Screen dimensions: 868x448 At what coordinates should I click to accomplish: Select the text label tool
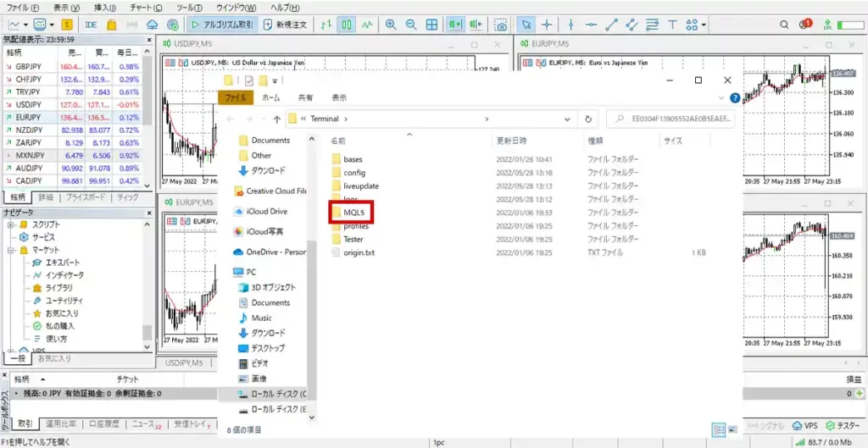672,25
